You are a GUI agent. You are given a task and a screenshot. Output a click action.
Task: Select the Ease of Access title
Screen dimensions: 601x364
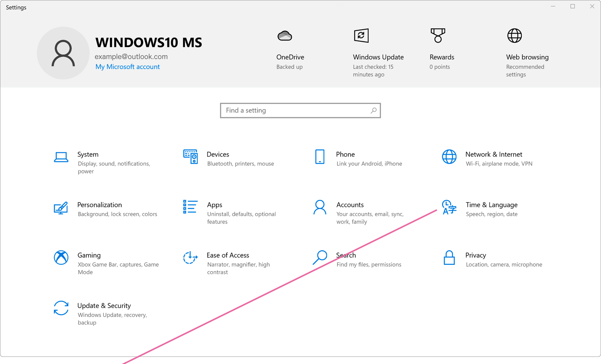tap(228, 255)
